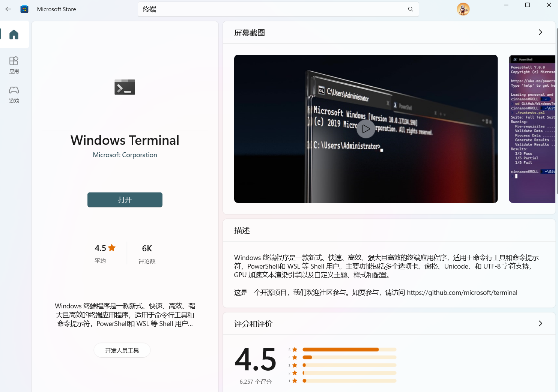Image resolution: width=558 pixels, height=392 pixels.
Task: Click the short app description under ratings
Action: point(125,315)
